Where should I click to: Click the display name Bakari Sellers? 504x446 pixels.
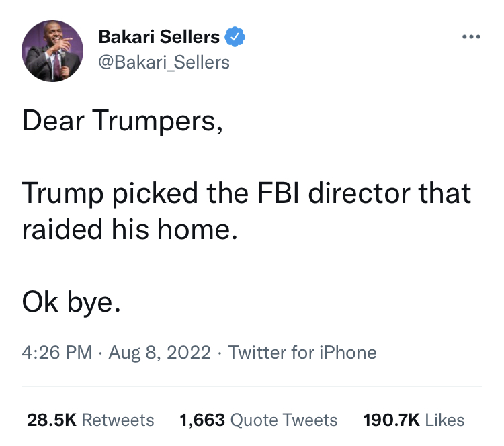tap(159, 38)
